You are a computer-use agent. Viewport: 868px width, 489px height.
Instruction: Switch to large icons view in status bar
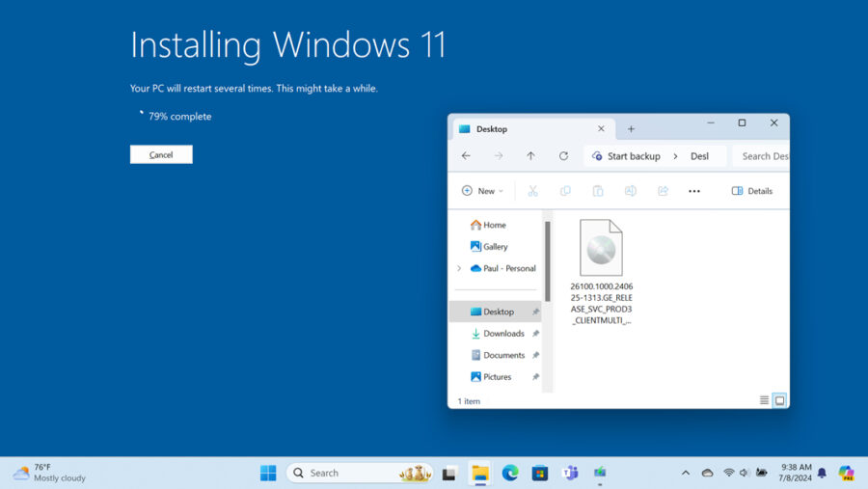[x=779, y=400]
